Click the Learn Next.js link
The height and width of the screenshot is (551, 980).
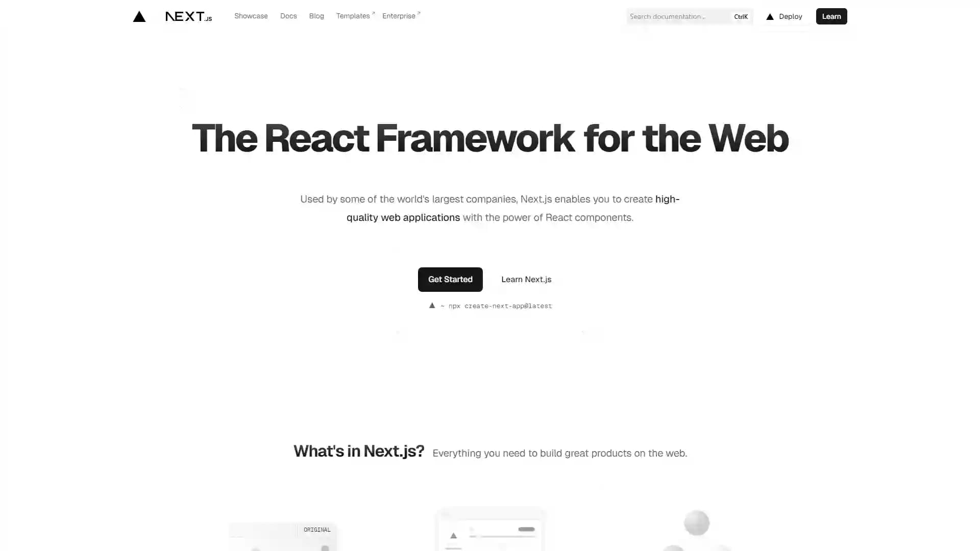click(526, 279)
